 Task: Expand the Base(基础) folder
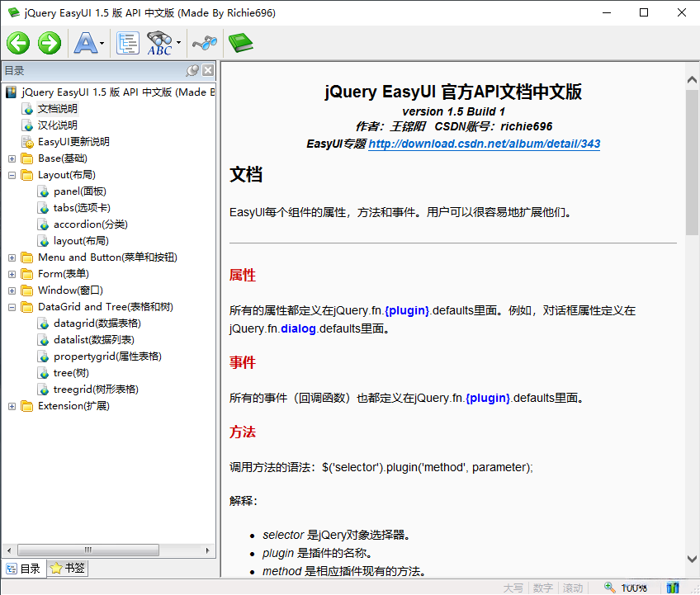point(12,159)
